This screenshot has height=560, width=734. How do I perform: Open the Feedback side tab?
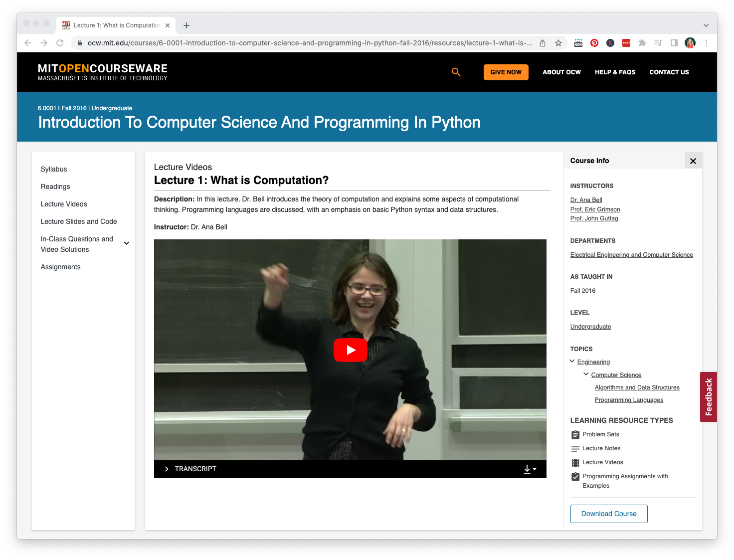pos(708,397)
